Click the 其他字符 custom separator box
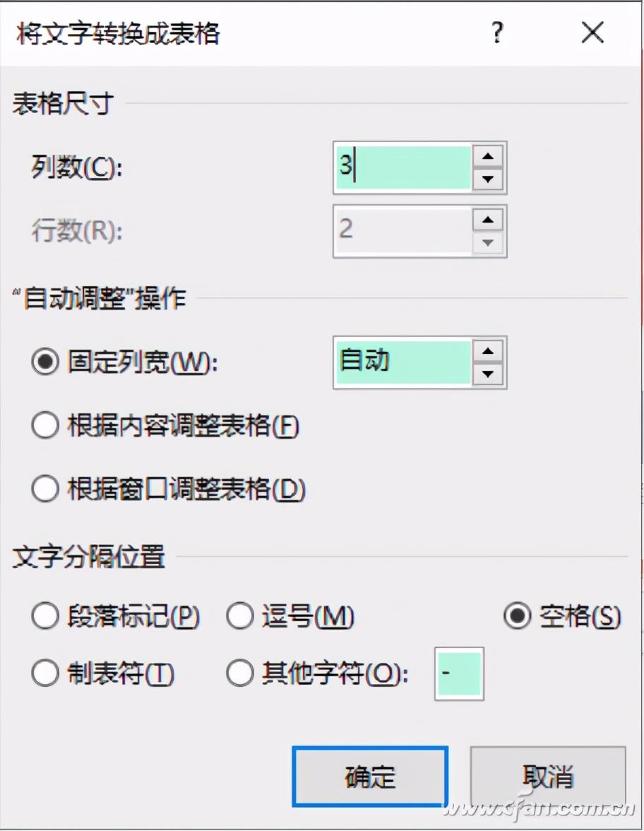 pos(460,674)
